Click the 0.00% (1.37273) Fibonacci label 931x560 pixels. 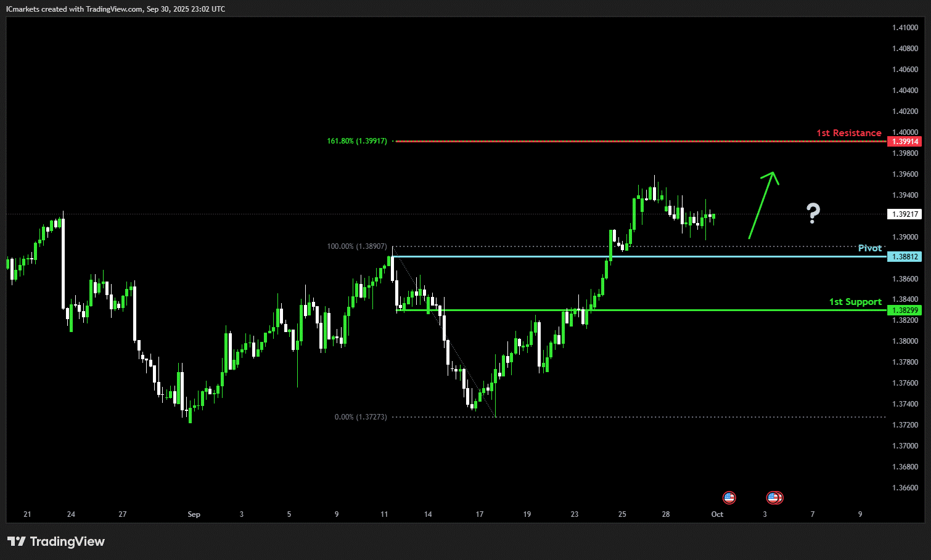click(x=361, y=417)
